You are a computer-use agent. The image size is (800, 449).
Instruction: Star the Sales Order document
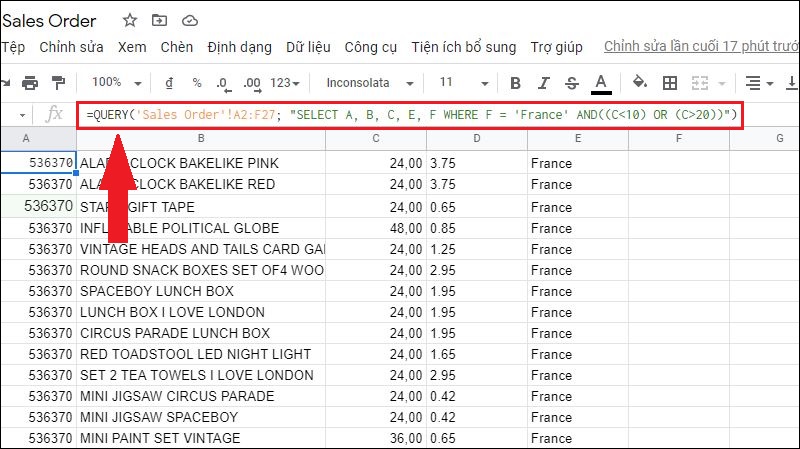tap(130, 20)
